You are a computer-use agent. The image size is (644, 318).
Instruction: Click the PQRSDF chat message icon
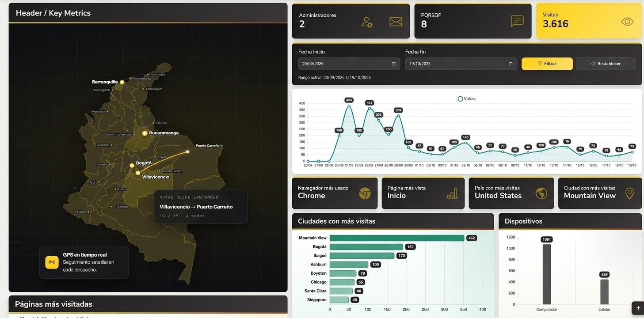pyautogui.click(x=517, y=22)
